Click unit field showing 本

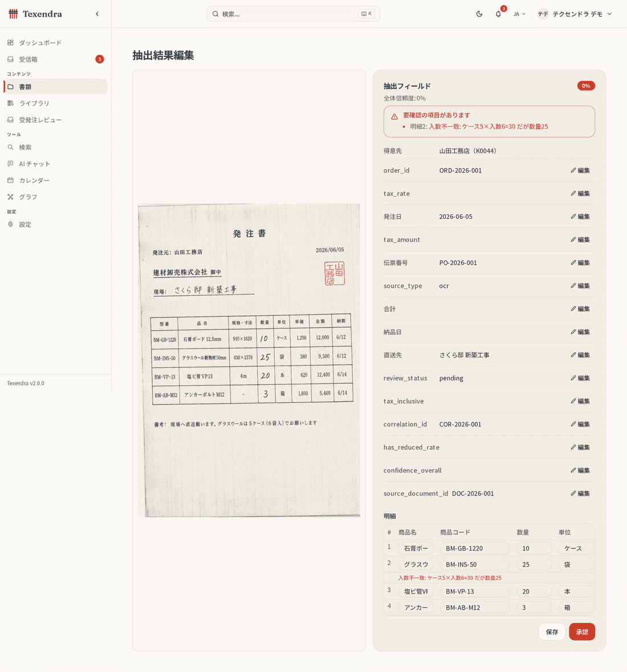coord(576,592)
